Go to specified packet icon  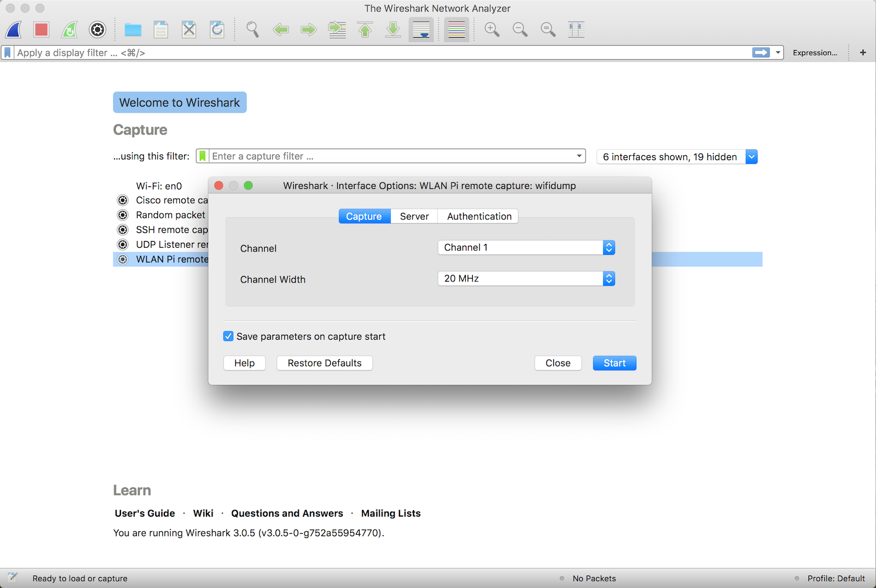(337, 29)
